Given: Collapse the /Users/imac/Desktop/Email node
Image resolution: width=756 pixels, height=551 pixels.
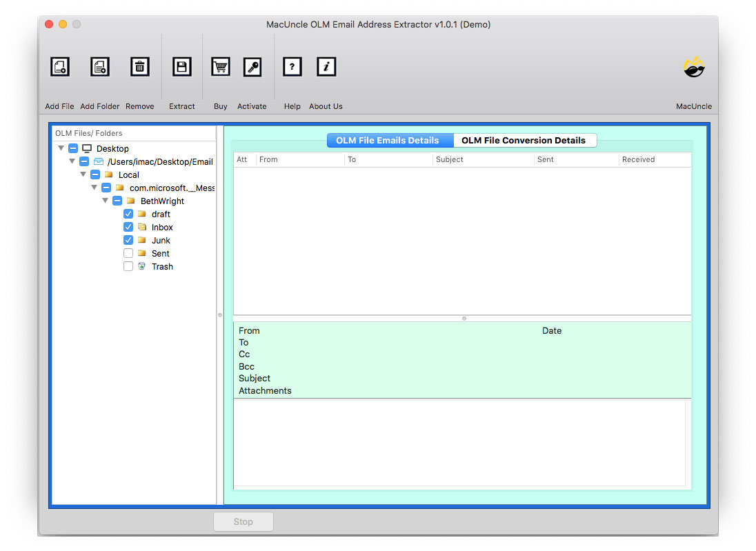Looking at the screenshot, I should [72, 161].
